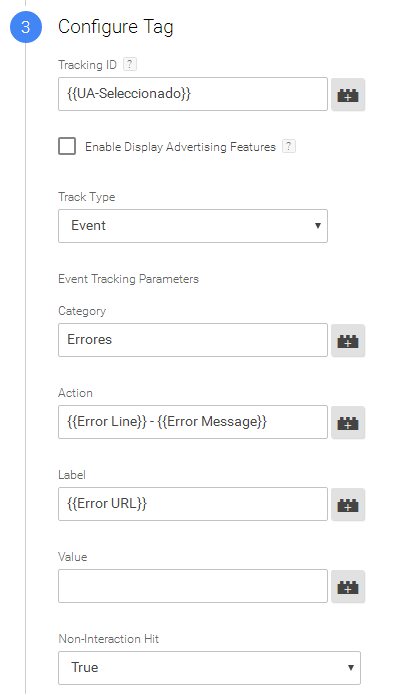Click the Non-Interaction Hit dropdown arrow

click(350, 667)
